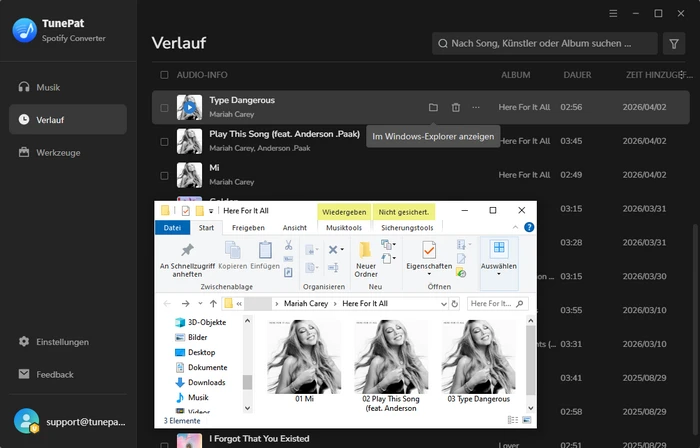Screen dimensions: 700x448
Task: Tick the checkbox for Play This Song
Action: [164, 141]
